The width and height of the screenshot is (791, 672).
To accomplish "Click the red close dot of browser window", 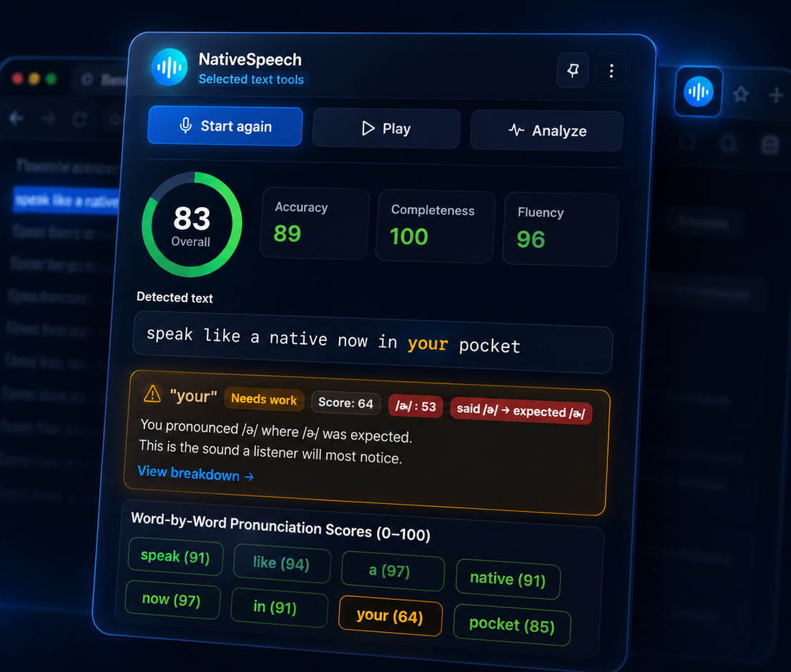I will point(18,79).
